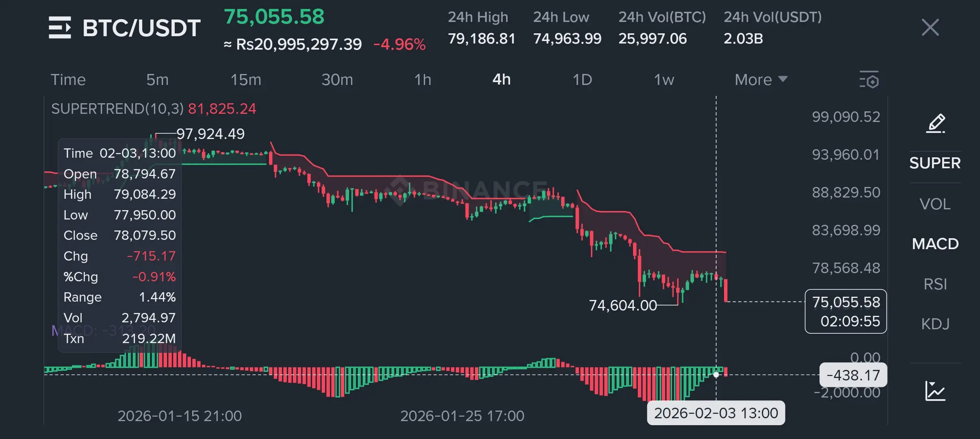Image resolution: width=980 pixels, height=439 pixels.
Task: Switch to the 5m timeframe
Action: point(157,80)
